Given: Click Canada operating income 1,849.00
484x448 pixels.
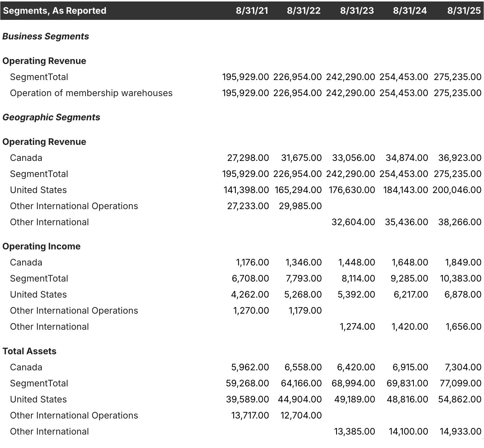Looking at the screenshot, I should 463,263.
